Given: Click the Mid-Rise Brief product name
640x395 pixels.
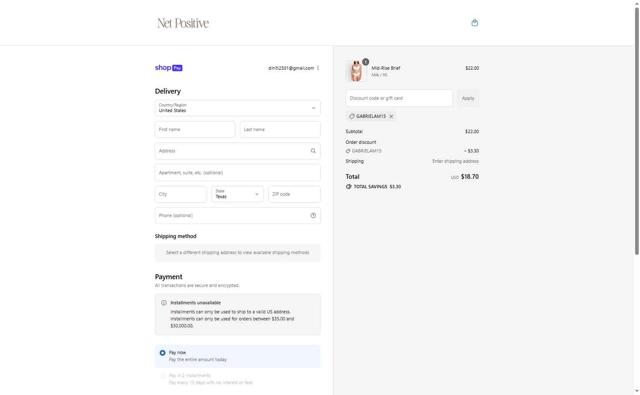Looking at the screenshot, I should pyautogui.click(x=386, y=68).
